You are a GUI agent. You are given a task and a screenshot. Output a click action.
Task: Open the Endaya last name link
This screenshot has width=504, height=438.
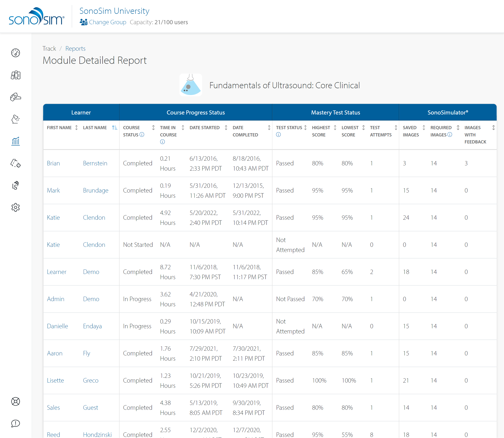click(92, 326)
